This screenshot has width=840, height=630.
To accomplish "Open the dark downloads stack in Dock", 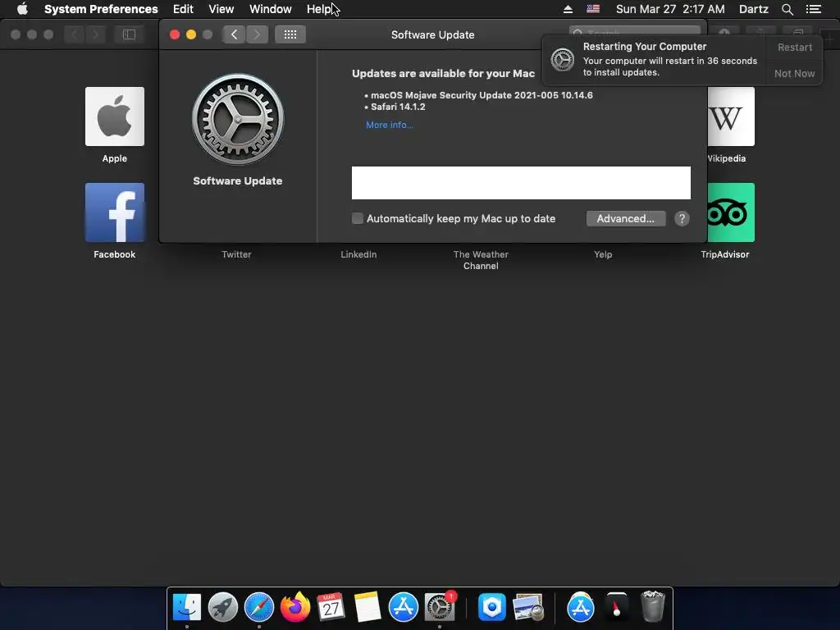I will pyautogui.click(x=617, y=607).
